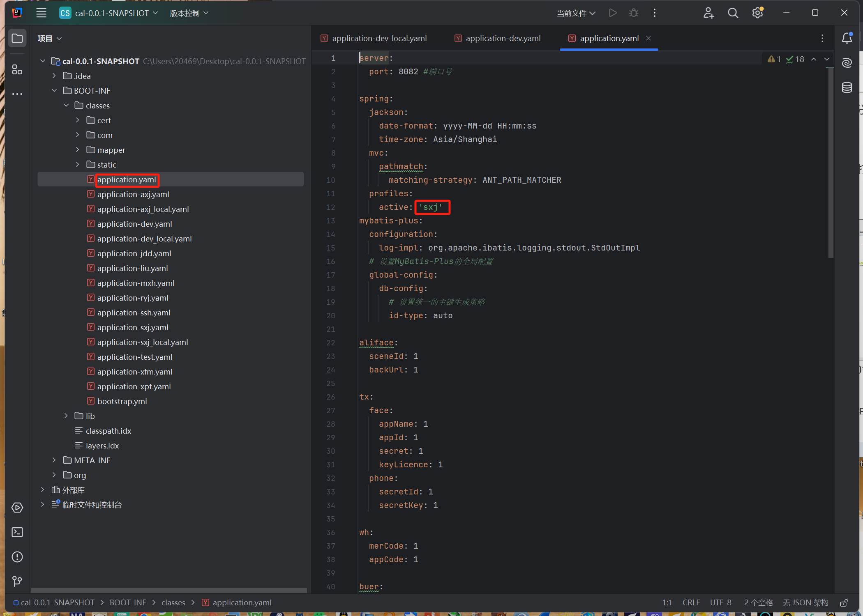
Task: Collapse the BOOT-INF folder
Action: tap(54, 91)
